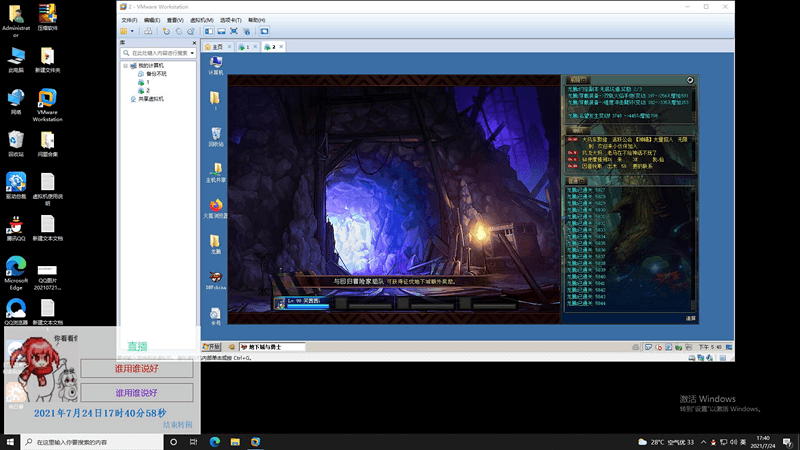Open the notification center icon

point(788,442)
